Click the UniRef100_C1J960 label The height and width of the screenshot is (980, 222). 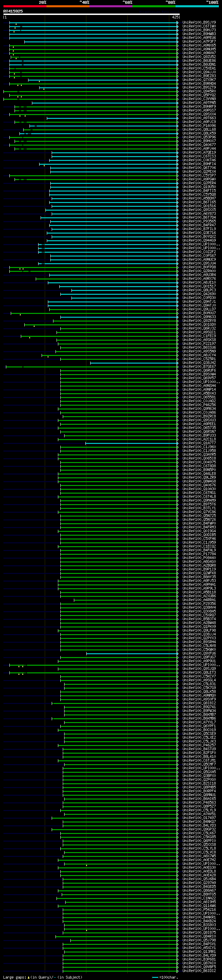click(199, 447)
